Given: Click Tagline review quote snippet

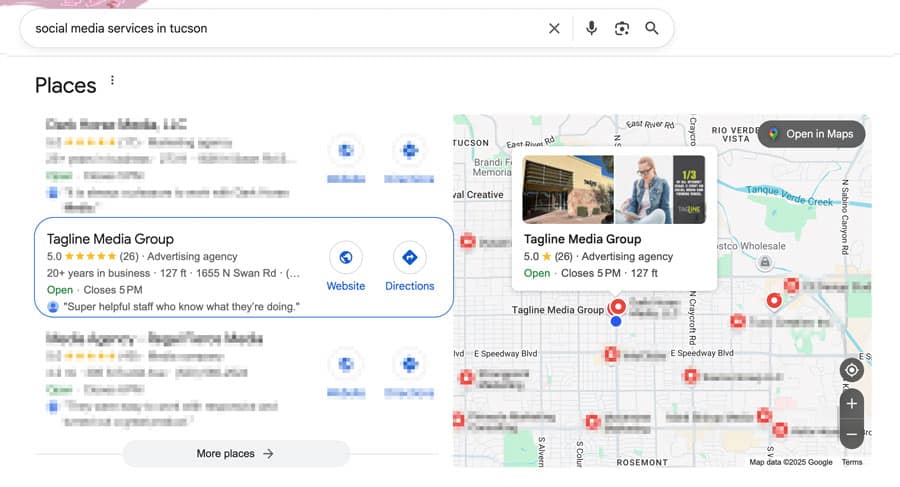Looking at the screenshot, I should [x=182, y=307].
